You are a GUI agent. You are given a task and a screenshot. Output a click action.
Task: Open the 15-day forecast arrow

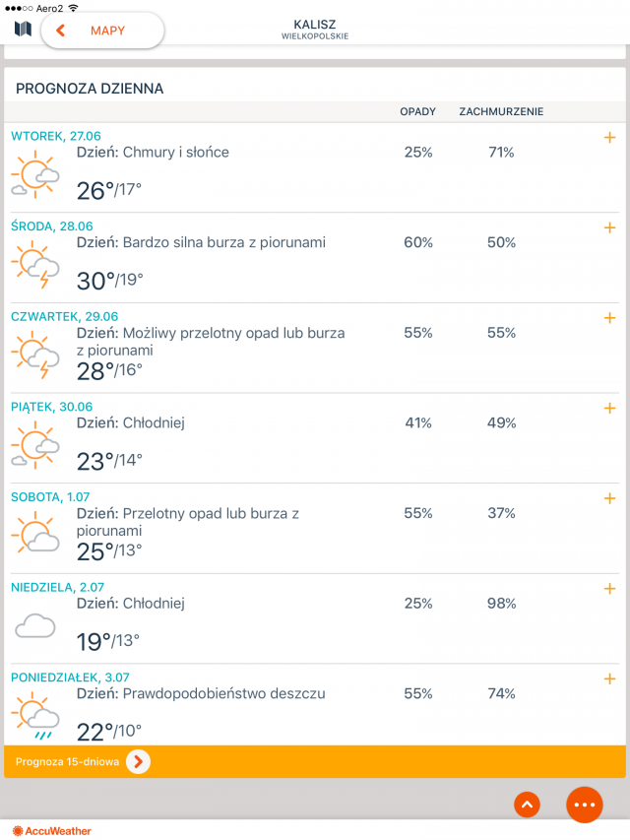139,761
